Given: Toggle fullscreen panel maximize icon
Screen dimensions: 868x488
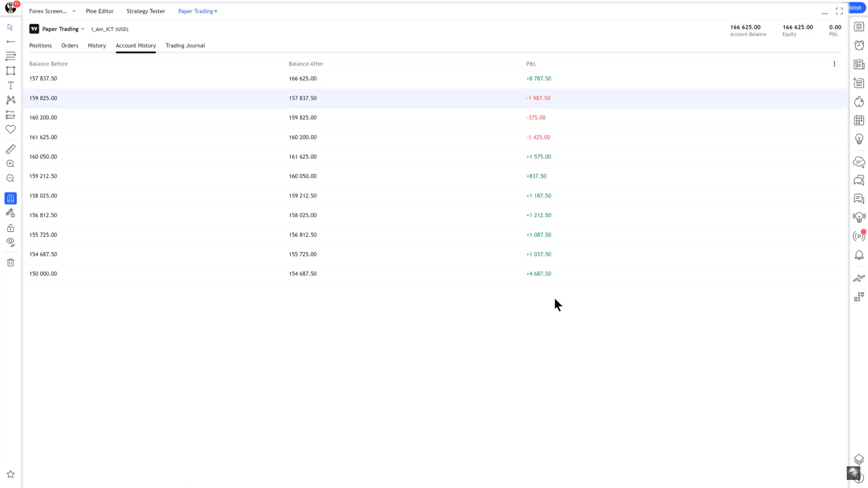Looking at the screenshot, I should coord(839,11).
